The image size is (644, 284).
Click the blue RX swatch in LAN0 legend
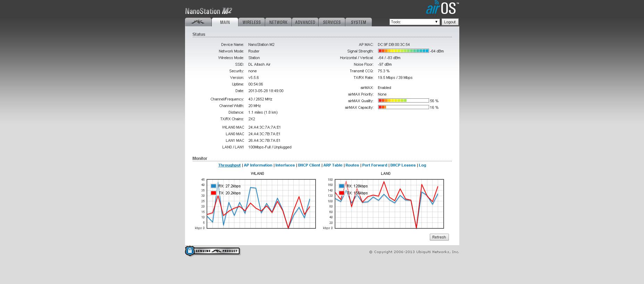[342, 186]
